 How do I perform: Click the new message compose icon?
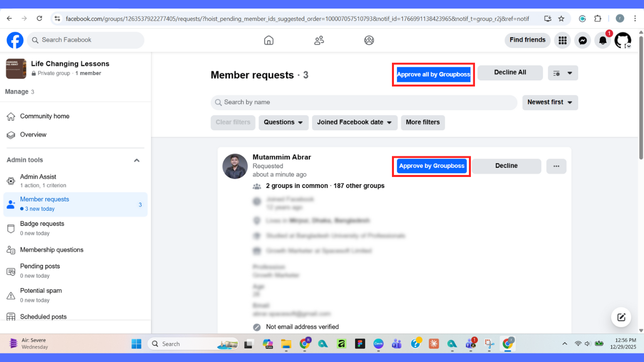[x=621, y=317]
